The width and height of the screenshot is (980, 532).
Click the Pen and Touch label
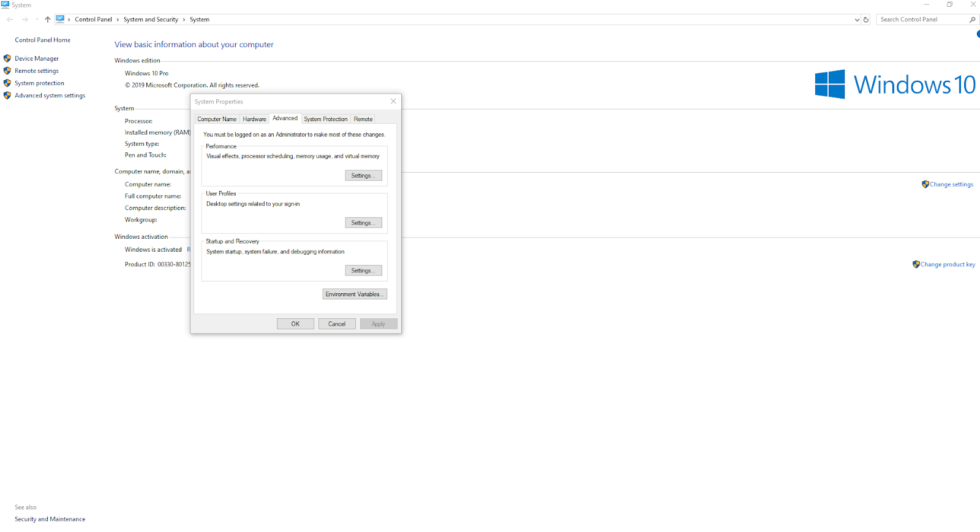point(146,155)
